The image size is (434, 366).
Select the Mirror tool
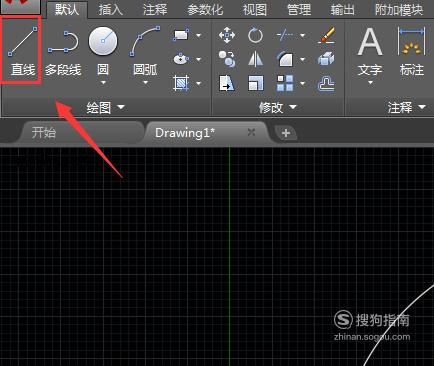click(x=255, y=59)
